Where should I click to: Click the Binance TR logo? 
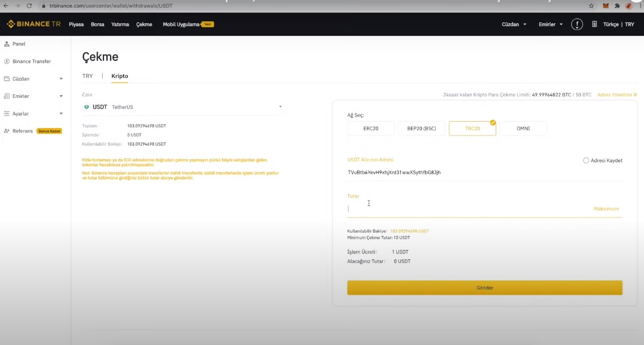34,24
